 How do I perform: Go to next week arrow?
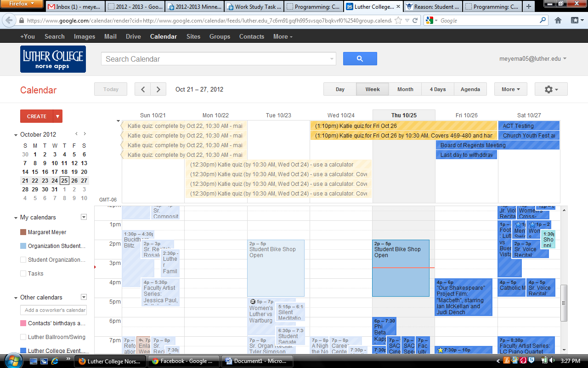point(158,89)
